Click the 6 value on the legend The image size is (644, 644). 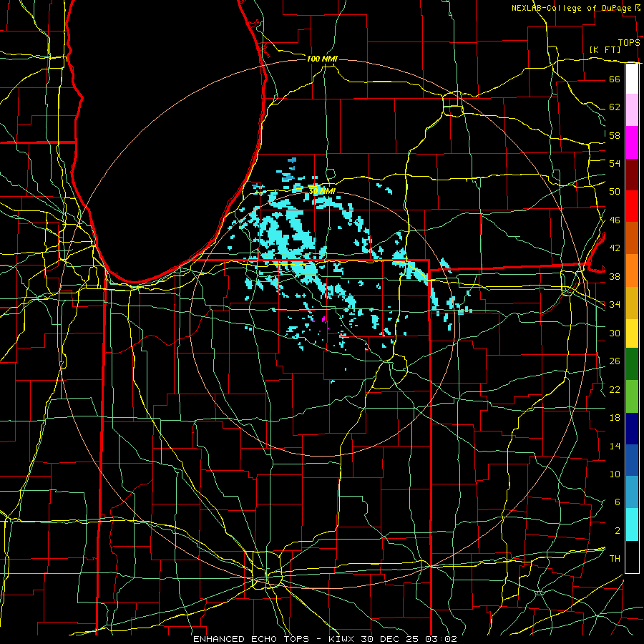617,502
